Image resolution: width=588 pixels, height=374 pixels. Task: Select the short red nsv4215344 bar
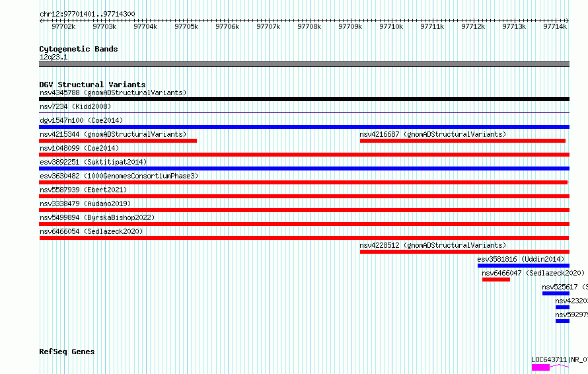[118, 141]
